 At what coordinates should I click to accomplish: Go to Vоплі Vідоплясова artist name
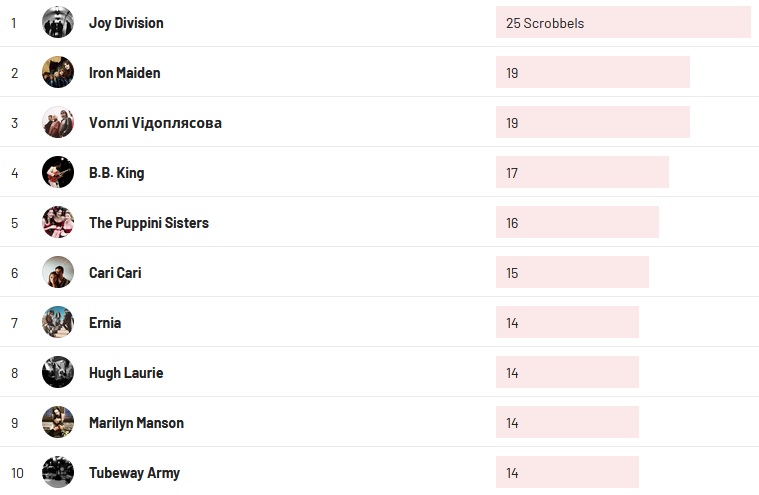(155, 122)
